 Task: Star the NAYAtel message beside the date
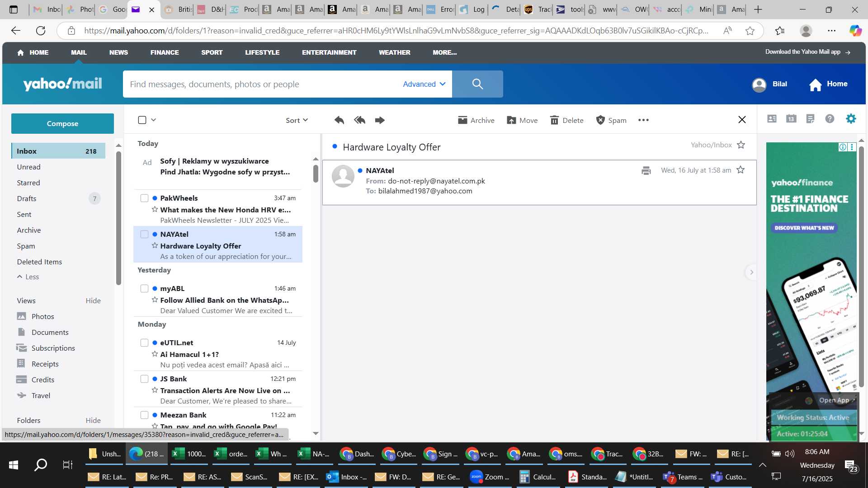pyautogui.click(x=741, y=170)
